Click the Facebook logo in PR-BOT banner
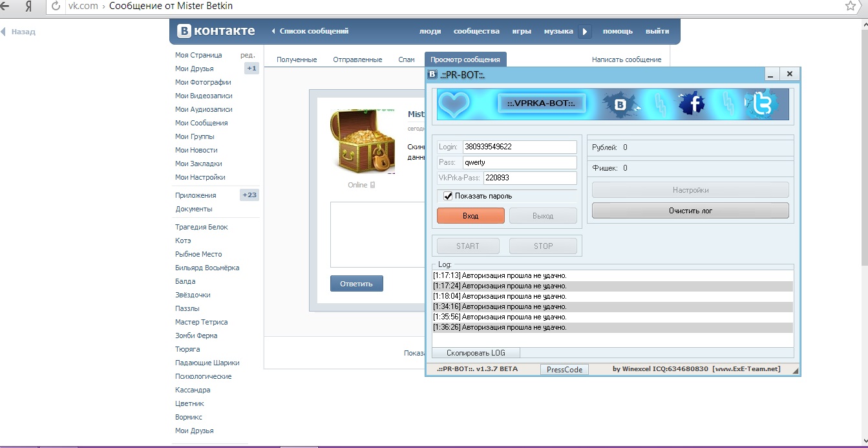This screenshot has height=448, width=868. click(x=692, y=104)
